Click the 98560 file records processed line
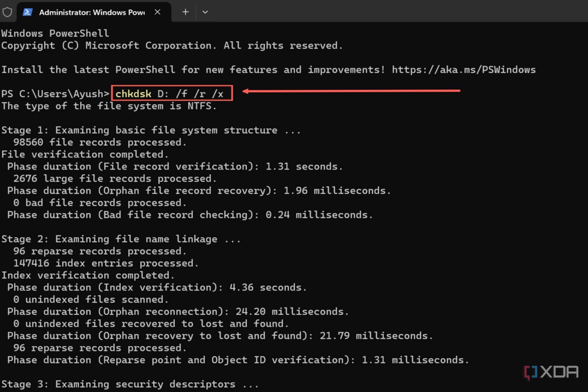Viewport: 588px width, 392px height. [x=100, y=142]
